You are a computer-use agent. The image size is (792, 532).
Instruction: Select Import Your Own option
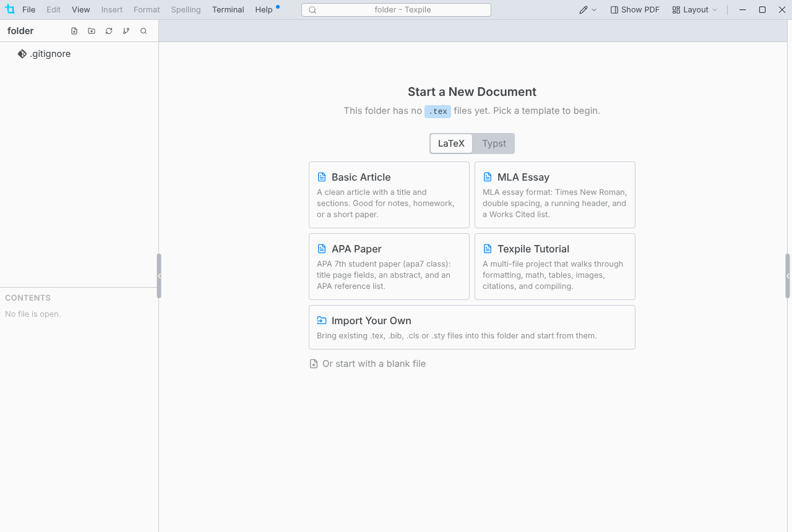click(472, 327)
